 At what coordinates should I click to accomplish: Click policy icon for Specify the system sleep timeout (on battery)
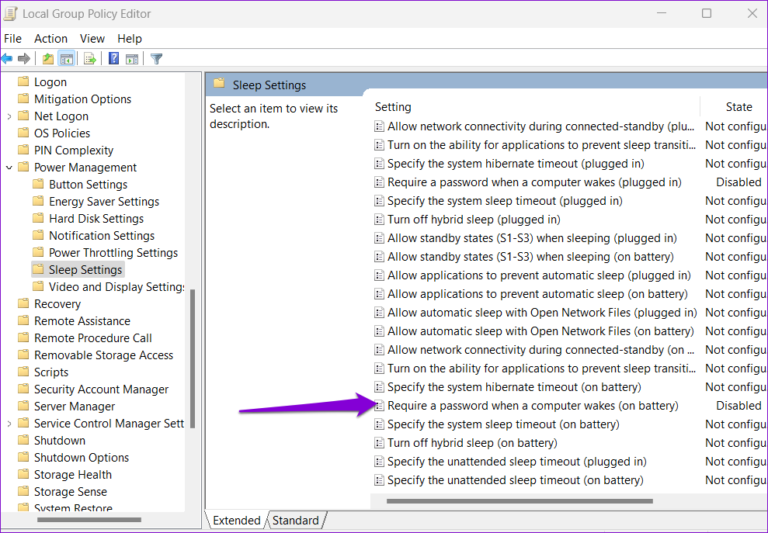(x=379, y=424)
